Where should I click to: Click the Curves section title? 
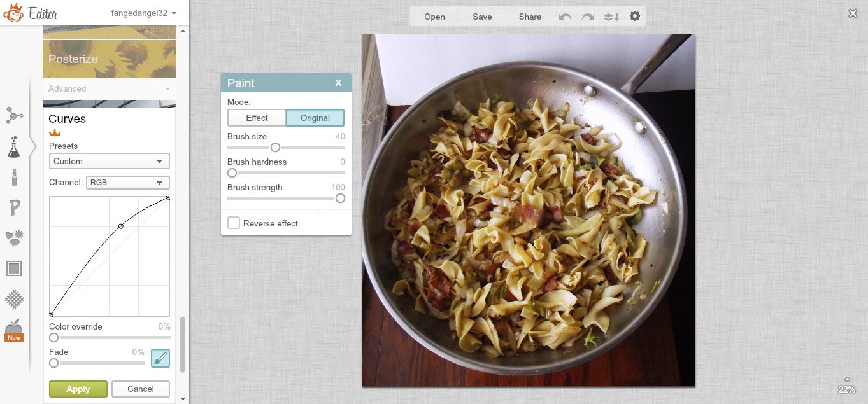click(67, 119)
